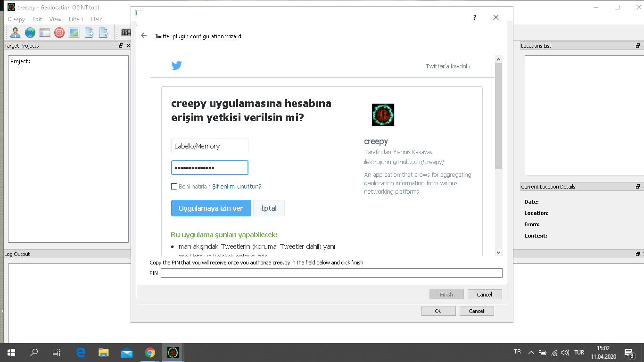Float the Target Projects panel
This screenshot has width=644, height=362.
[x=121, y=46]
